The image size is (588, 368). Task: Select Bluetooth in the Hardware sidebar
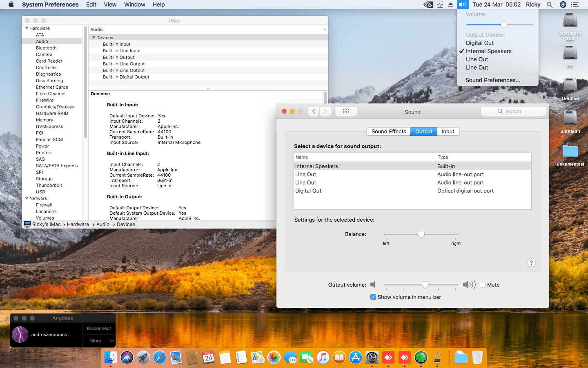tap(46, 48)
